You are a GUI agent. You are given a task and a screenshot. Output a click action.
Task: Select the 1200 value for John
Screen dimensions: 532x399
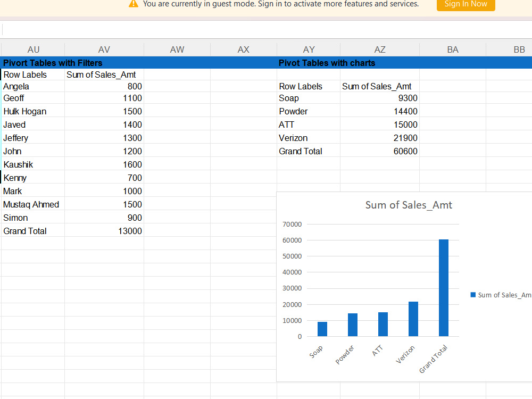click(104, 151)
